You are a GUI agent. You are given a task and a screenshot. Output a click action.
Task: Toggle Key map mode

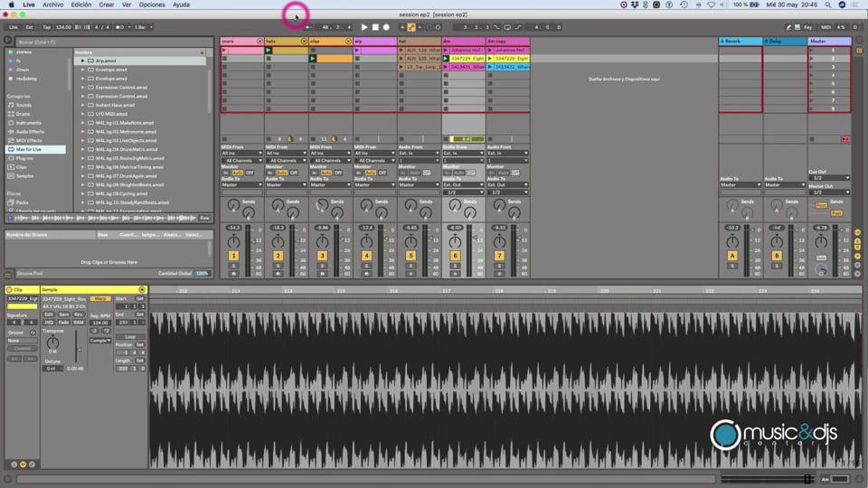807,26
